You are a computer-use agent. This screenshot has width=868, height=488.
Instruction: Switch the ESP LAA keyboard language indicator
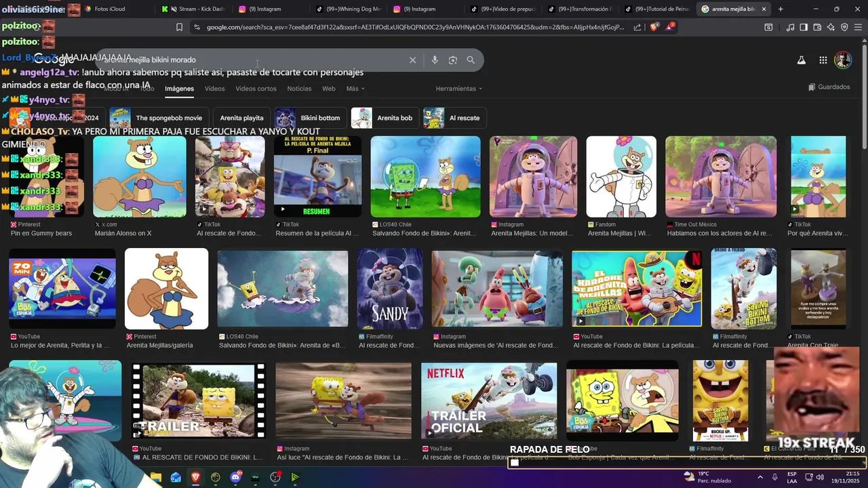coord(792,477)
